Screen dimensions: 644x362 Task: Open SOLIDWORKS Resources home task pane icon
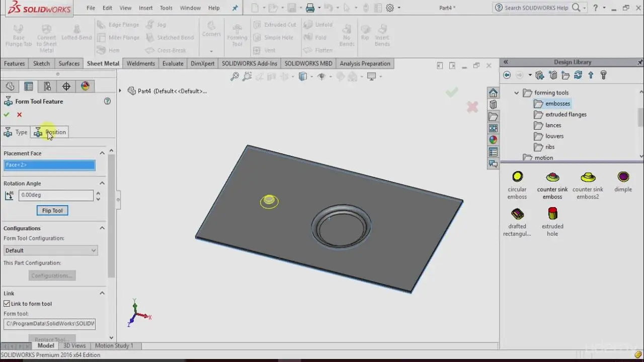click(493, 93)
